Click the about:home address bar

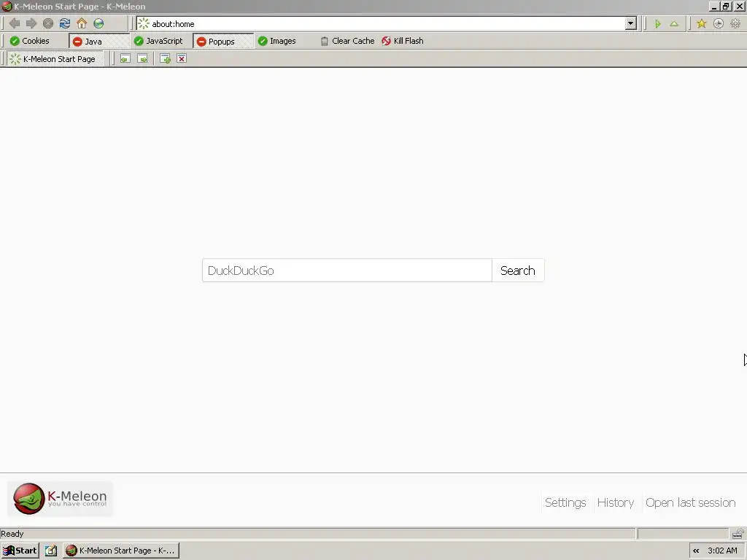coord(381,23)
